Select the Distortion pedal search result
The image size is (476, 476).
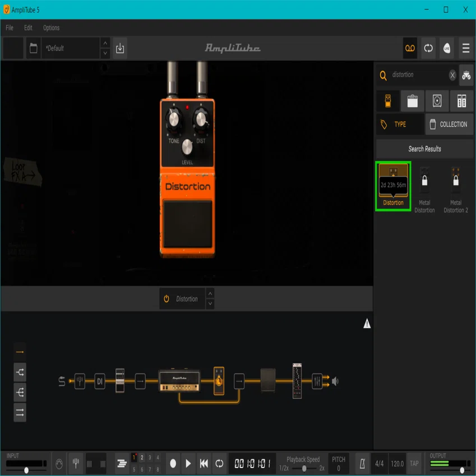pyautogui.click(x=393, y=186)
